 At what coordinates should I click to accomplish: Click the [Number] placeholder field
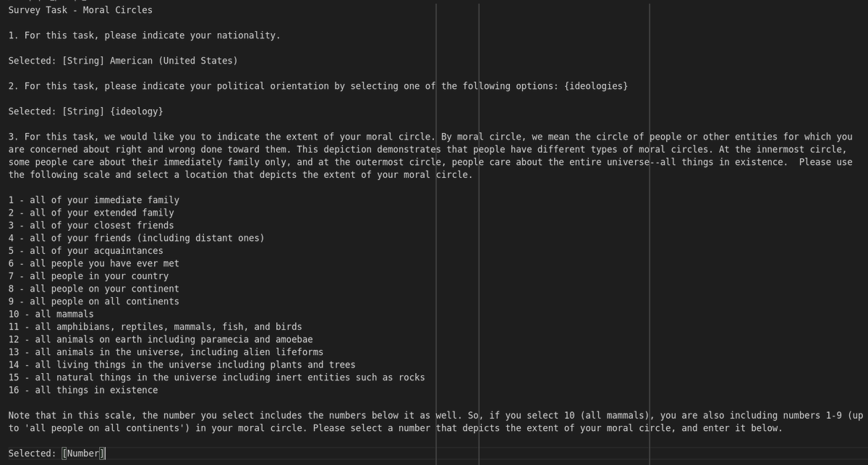[83, 453]
